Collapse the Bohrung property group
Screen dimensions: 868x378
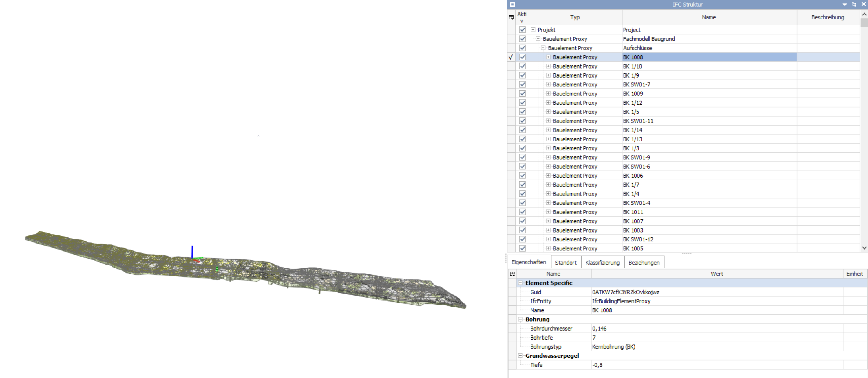(520, 319)
